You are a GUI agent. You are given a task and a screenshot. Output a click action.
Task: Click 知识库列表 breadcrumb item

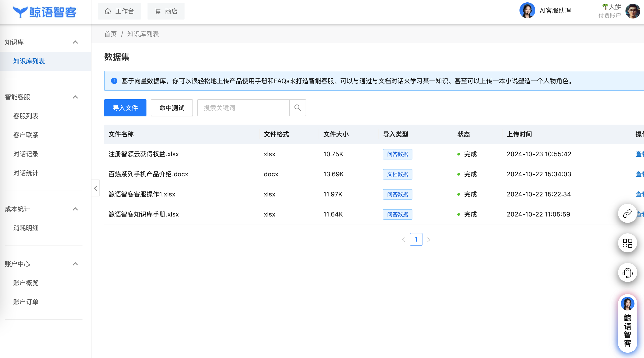(143, 34)
